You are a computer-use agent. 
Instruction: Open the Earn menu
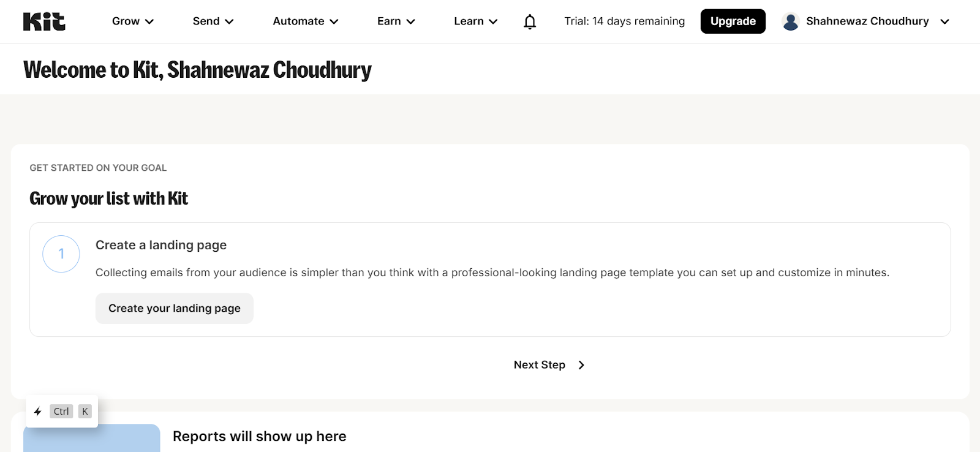click(396, 21)
